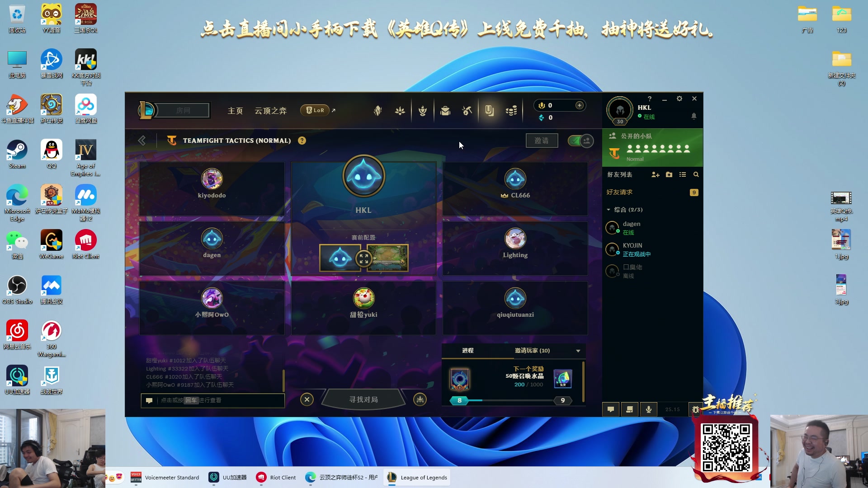Select the 甜橙yuki player slot
The height and width of the screenshot is (488, 868).
coord(363,308)
